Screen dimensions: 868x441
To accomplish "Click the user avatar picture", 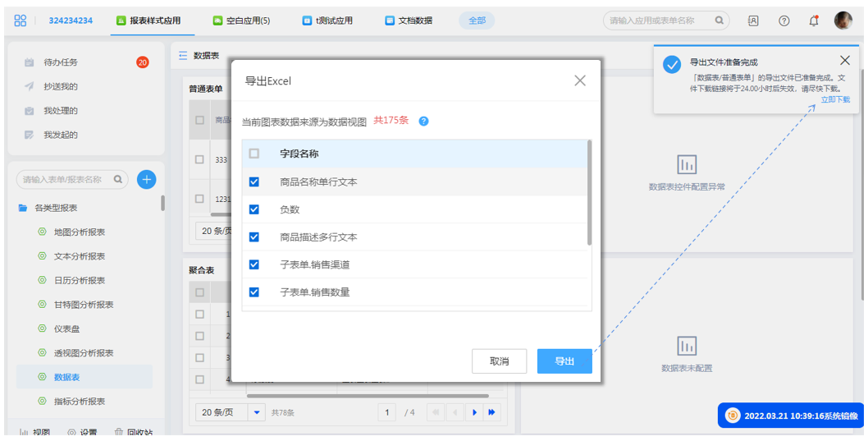I will tap(843, 21).
